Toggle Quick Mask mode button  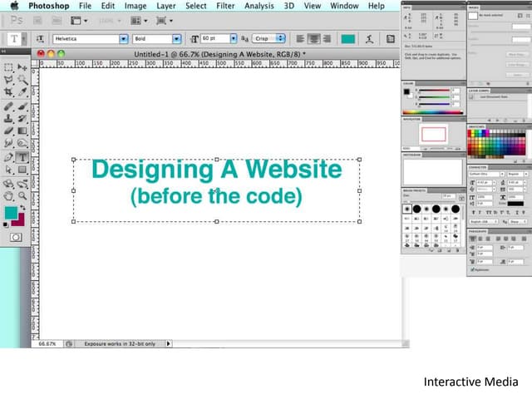point(15,237)
